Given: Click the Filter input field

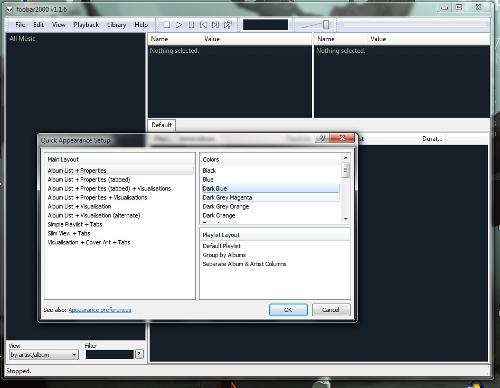Looking at the screenshot, I should (x=110, y=355).
